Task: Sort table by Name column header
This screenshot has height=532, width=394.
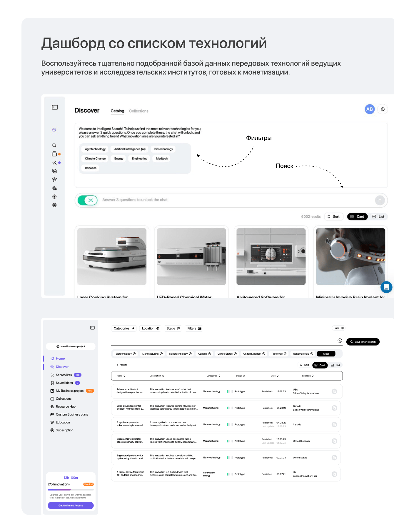Action: (121, 376)
